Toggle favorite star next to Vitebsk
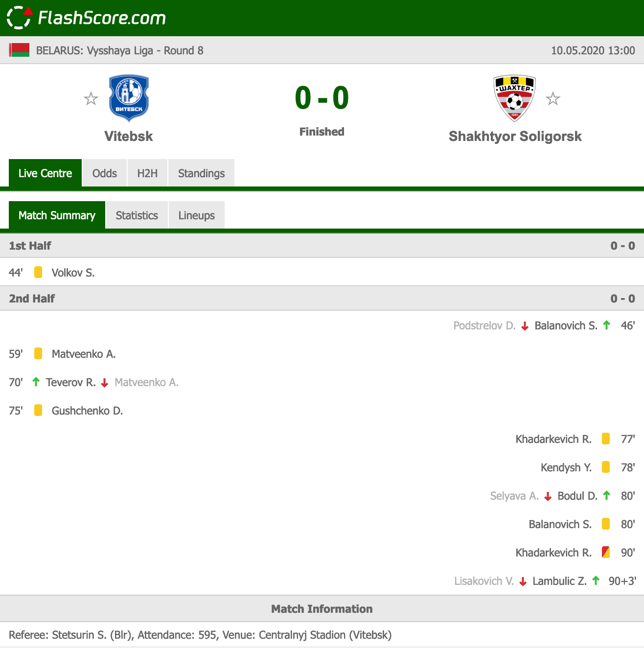The image size is (644, 649). click(x=91, y=99)
